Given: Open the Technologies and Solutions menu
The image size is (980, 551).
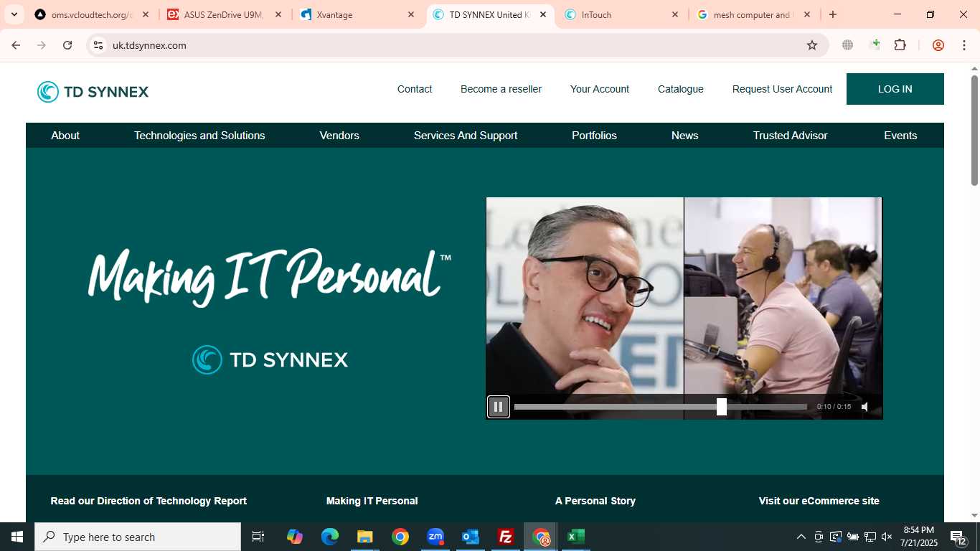Looking at the screenshot, I should [199, 136].
